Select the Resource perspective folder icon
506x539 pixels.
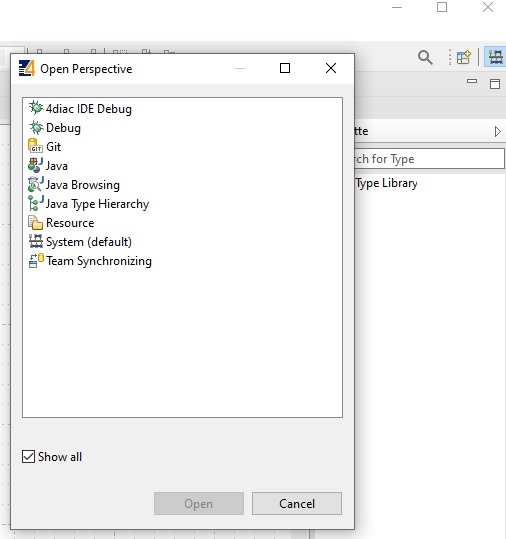click(35, 223)
